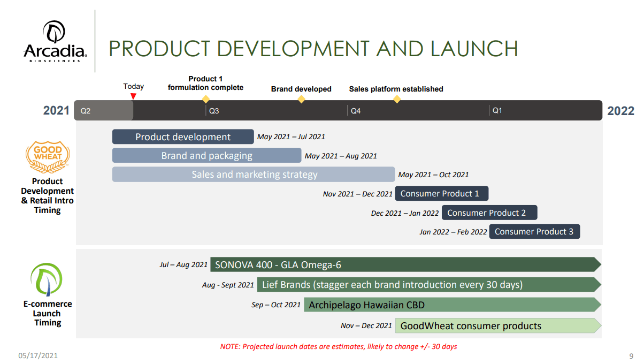This screenshot has height=364, width=644.
Task: Click the 'Aug - Sept 2021' date text
Action: point(228,285)
